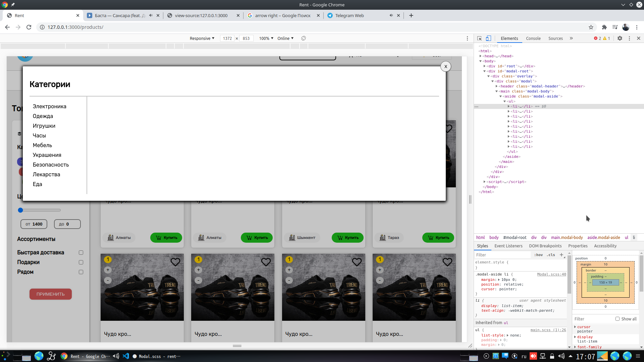Expand the head element node

click(481, 56)
